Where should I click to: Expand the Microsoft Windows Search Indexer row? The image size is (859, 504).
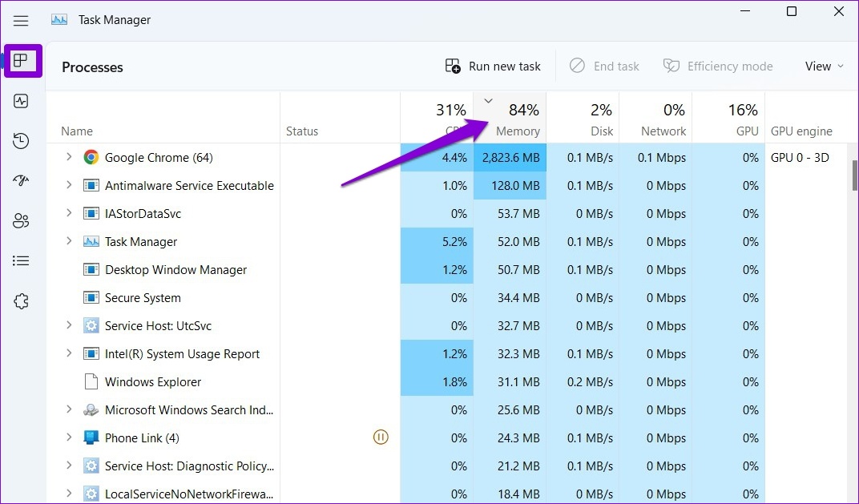point(69,409)
